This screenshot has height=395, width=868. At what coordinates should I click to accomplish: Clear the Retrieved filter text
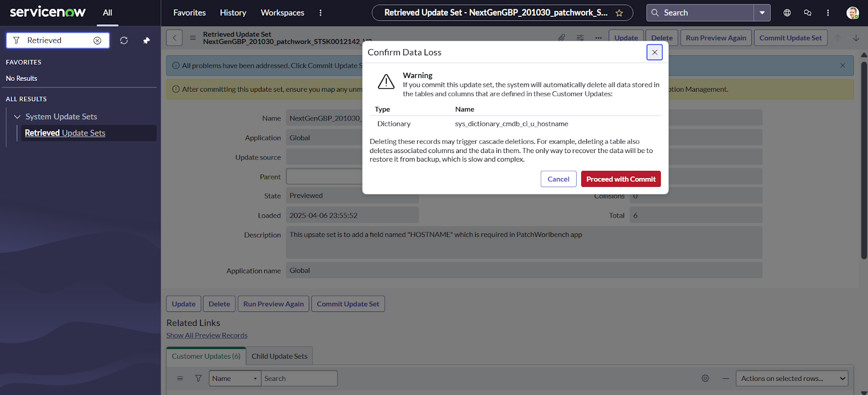[x=97, y=41]
